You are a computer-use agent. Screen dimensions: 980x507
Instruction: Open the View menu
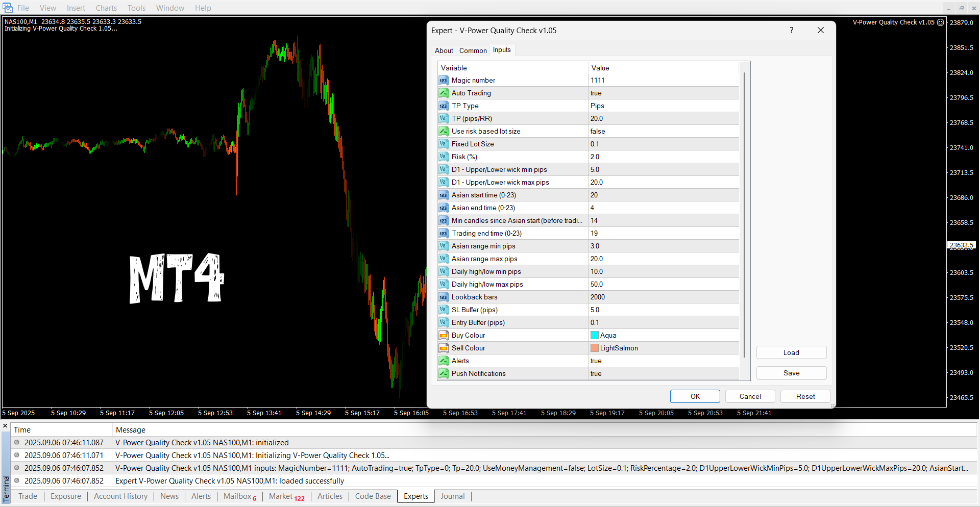click(x=48, y=8)
